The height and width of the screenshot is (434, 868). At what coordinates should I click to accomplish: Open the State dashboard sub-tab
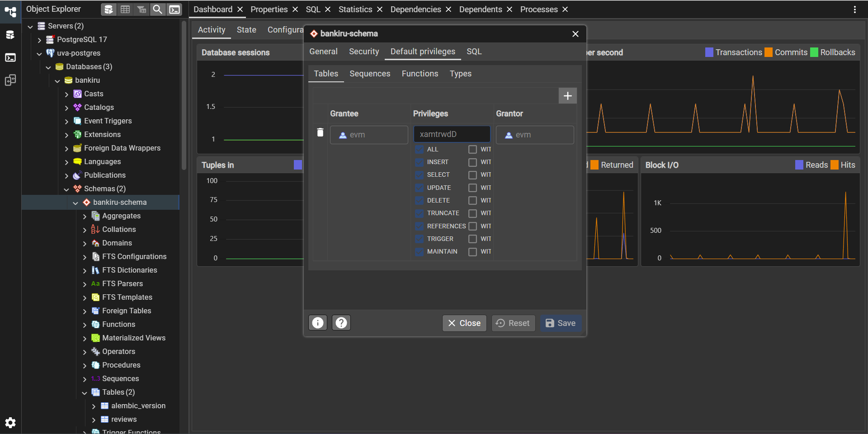pos(246,30)
